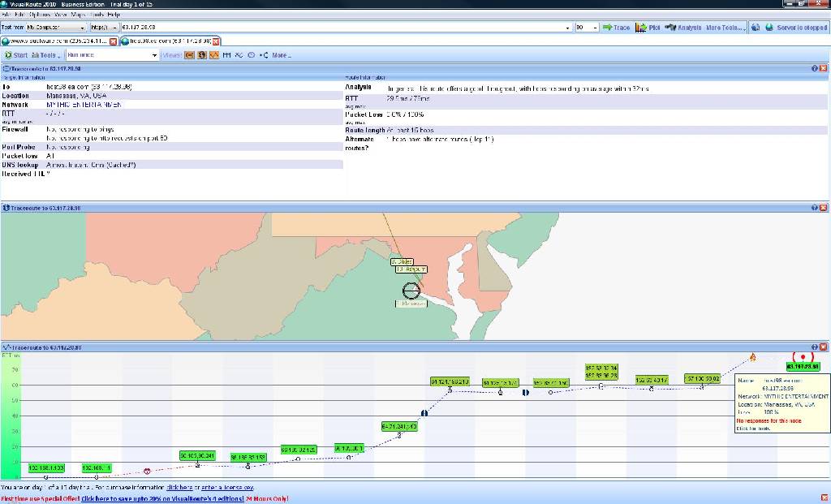Open the Options menu
The image size is (831, 504).
[x=40, y=15]
